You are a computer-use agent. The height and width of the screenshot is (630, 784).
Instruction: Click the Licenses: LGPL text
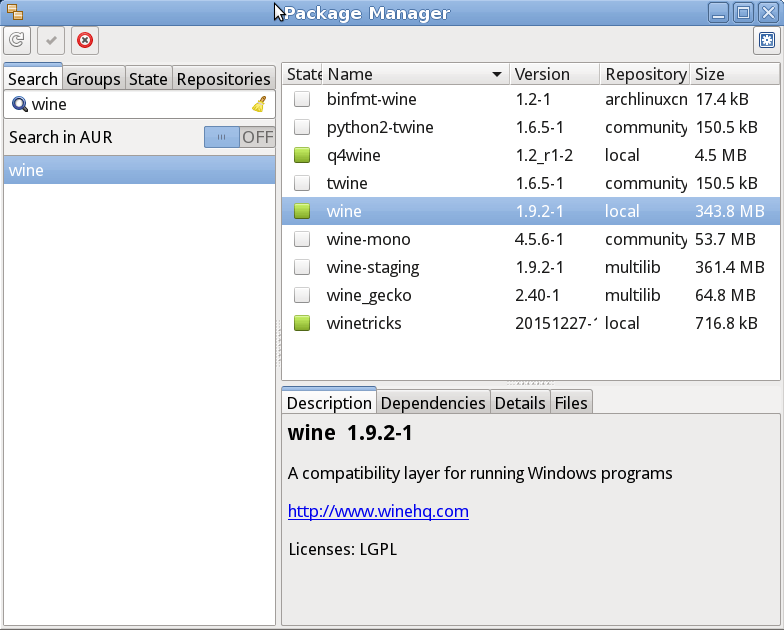pos(342,549)
